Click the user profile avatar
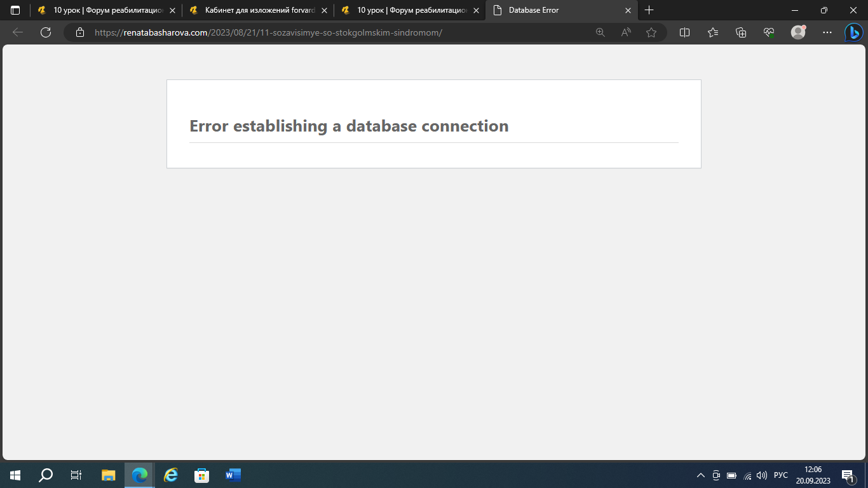868x488 pixels. click(798, 32)
